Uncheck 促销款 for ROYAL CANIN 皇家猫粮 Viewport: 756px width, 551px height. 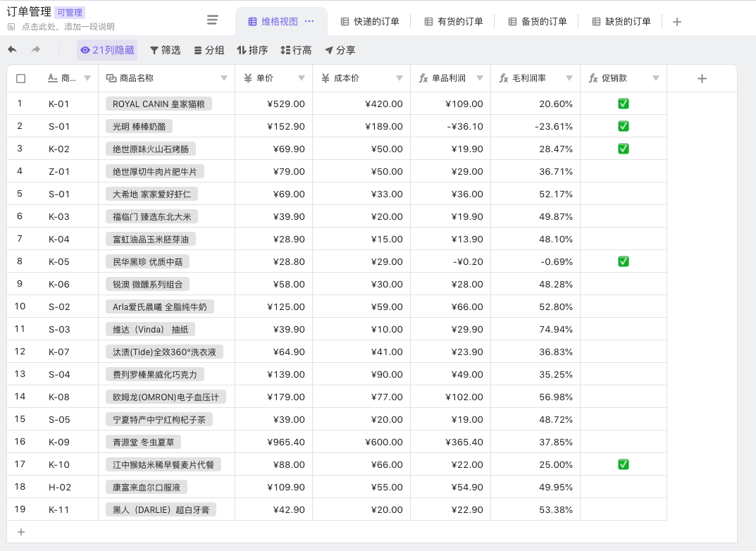(x=623, y=104)
